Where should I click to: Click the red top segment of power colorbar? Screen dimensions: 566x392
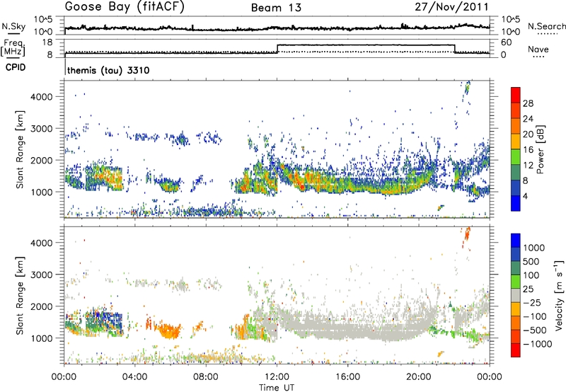516,95
